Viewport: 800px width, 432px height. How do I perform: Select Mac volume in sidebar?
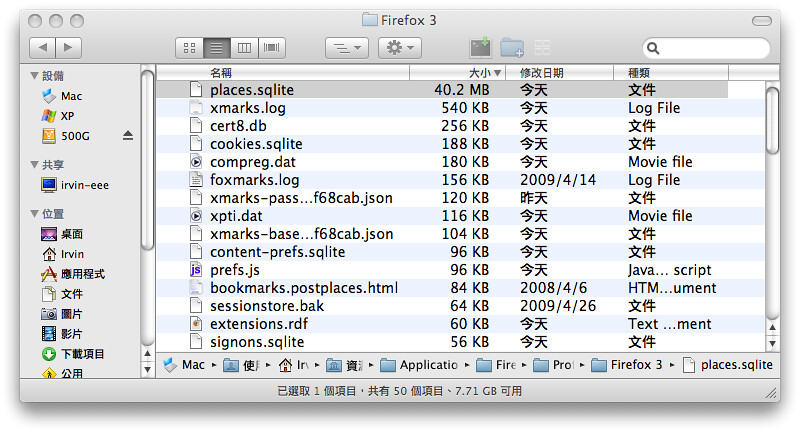pyautogui.click(x=61, y=96)
